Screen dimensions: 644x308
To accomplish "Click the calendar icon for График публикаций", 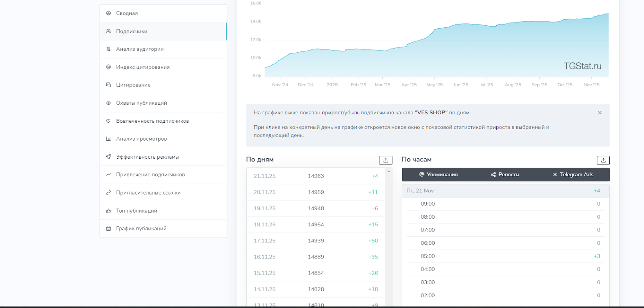I will click(108, 229).
